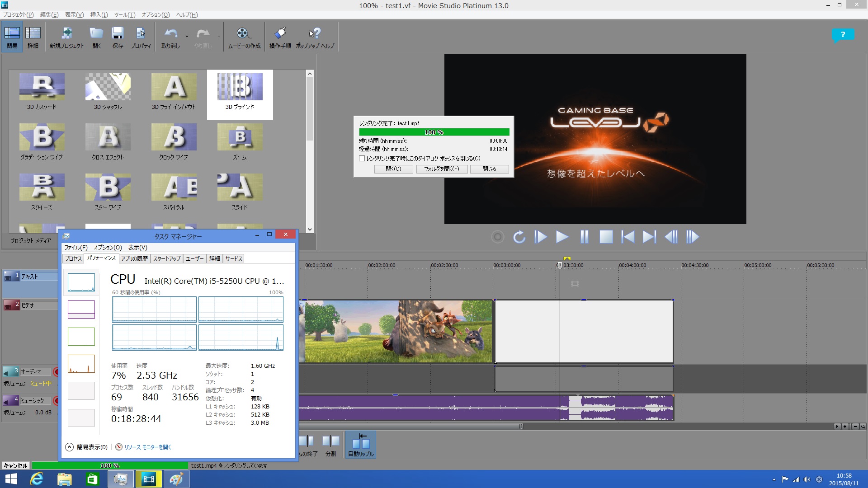This screenshot has width=868, height=488.
Task: Go to start of project
Action: coord(627,237)
